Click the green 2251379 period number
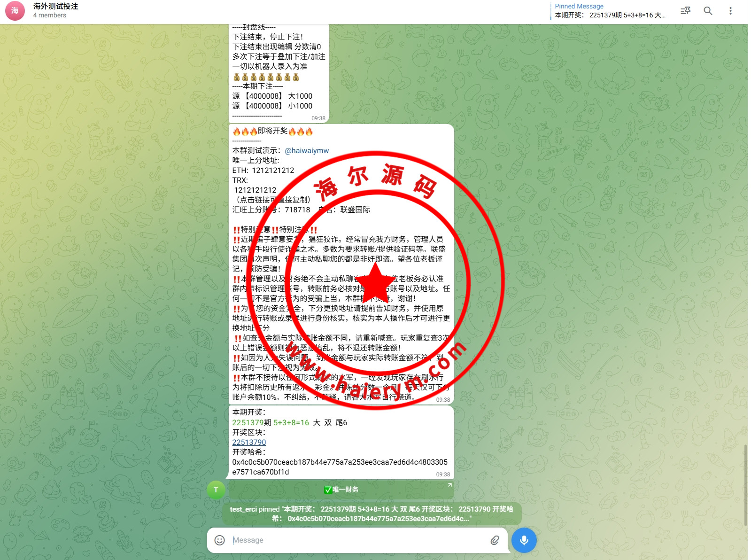 tap(248, 423)
